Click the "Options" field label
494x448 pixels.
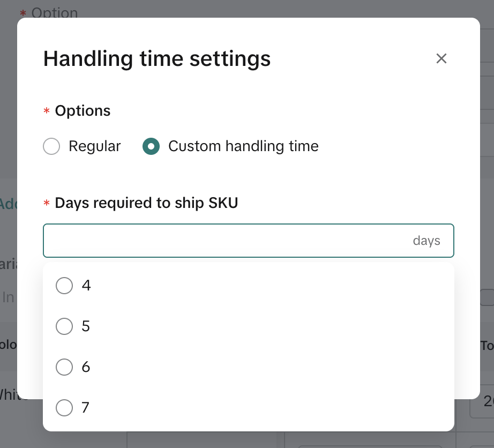(83, 111)
